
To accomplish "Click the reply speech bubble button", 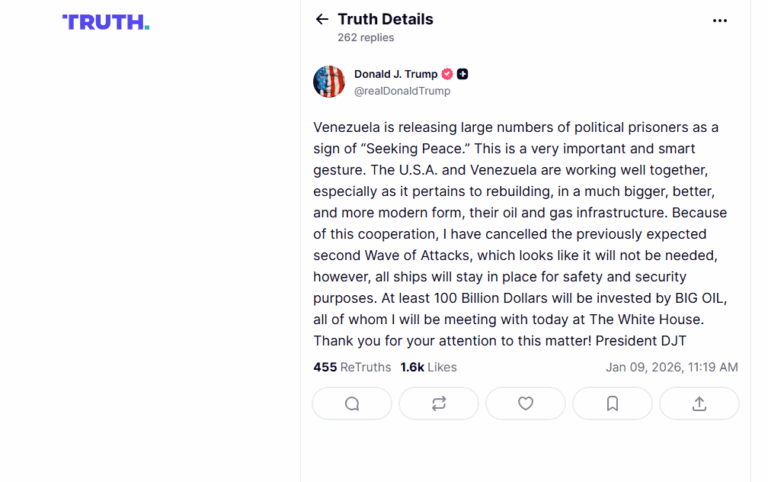I will (352, 403).
